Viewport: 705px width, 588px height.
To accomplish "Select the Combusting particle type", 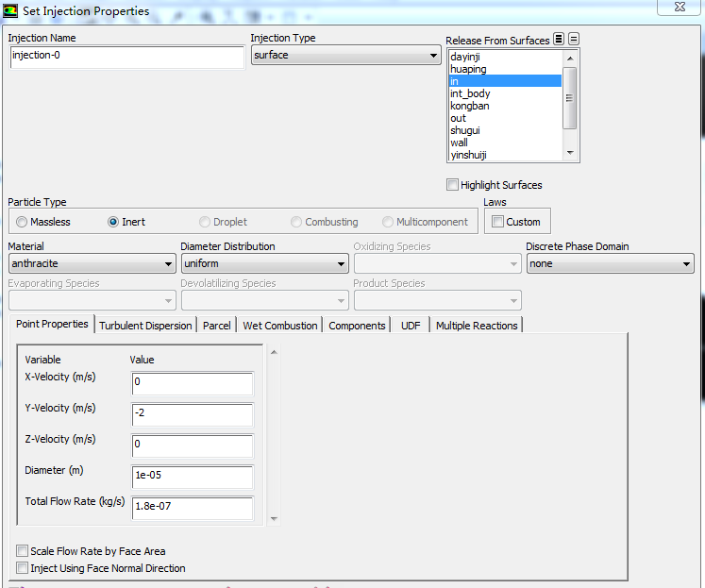I will click(x=296, y=222).
